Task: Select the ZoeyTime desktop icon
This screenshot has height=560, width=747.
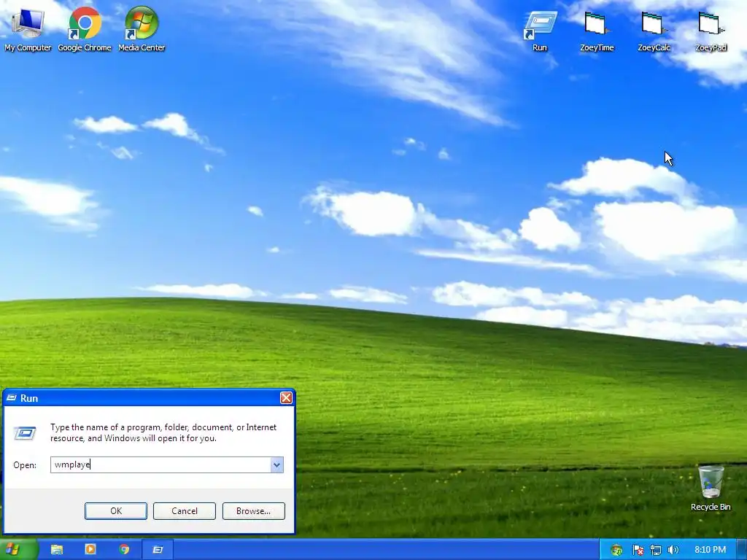Action: pos(597,31)
